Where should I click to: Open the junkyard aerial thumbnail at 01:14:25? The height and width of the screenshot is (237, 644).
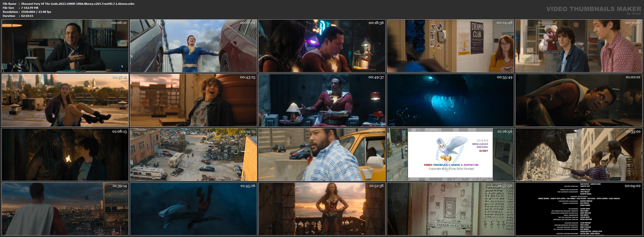point(193,155)
